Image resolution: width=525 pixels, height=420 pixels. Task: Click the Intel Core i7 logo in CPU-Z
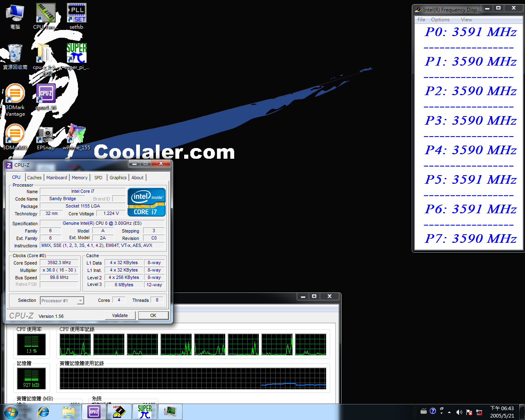(146, 202)
